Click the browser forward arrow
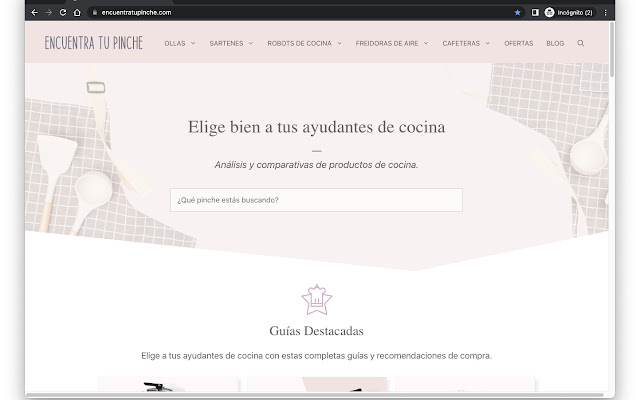The width and height of the screenshot is (640, 400). tap(49, 13)
